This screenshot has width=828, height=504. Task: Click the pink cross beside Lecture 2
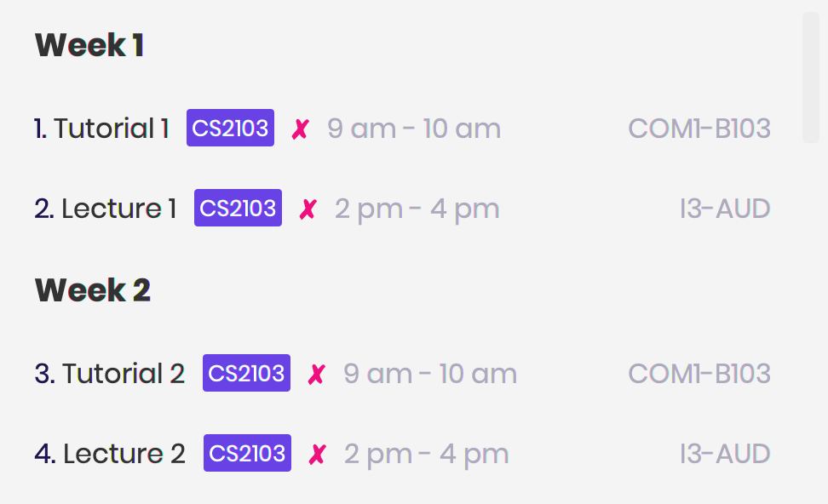click(318, 455)
